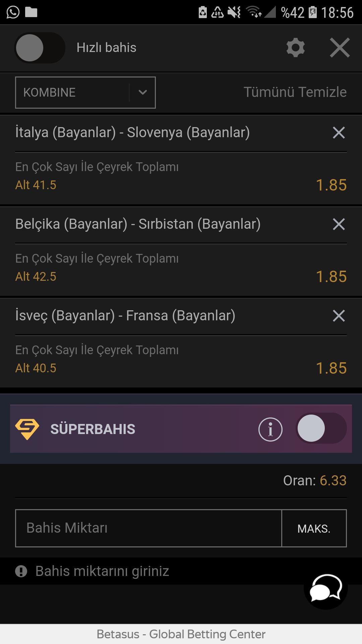
Task: Enable Hızlı bahis switch
Action: point(40,48)
